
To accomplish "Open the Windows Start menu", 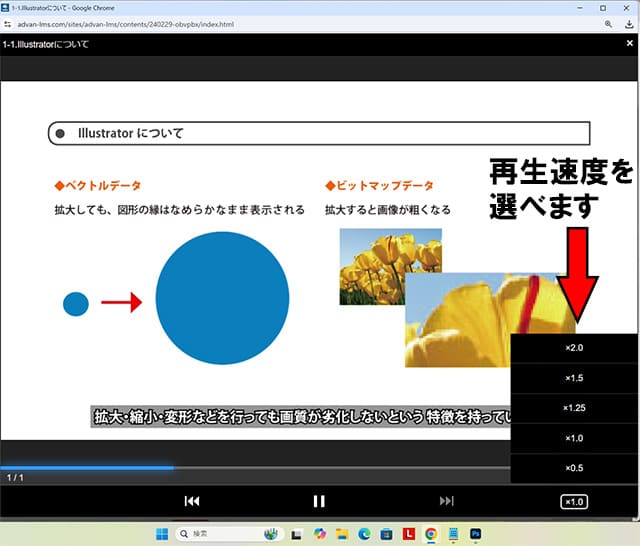I will pyautogui.click(x=162, y=534).
